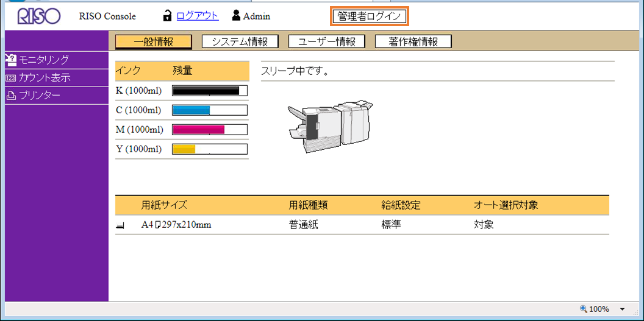Click the 用紙種類 column header
The height and width of the screenshot is (321, 644).
pyautogui.click(x=309, y=205)
